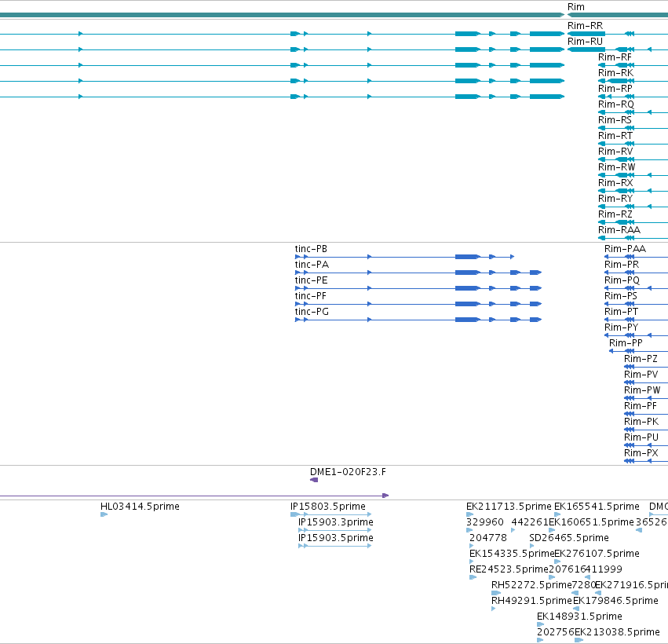Select Rim-PZ protein label

tap(641, 359)
